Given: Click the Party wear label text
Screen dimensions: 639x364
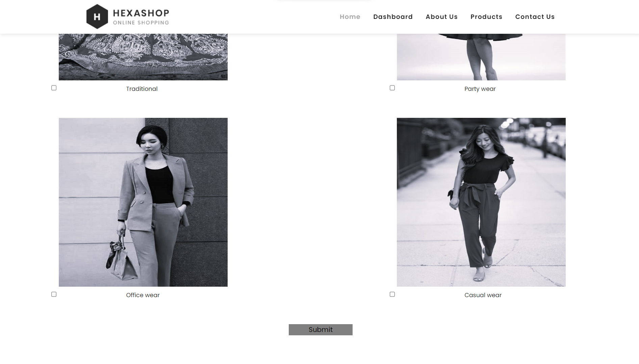Looking at the screenshot, I should click(480, 89).
